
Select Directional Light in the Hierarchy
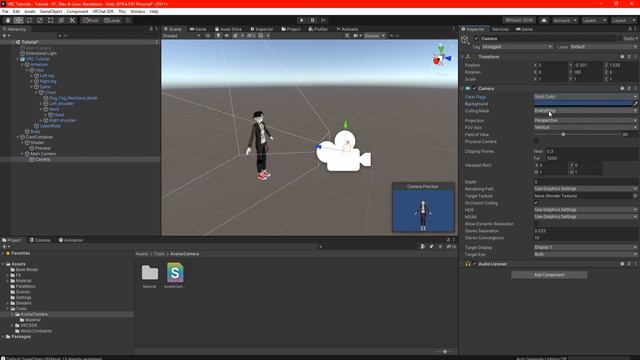(x=41, y=53)
